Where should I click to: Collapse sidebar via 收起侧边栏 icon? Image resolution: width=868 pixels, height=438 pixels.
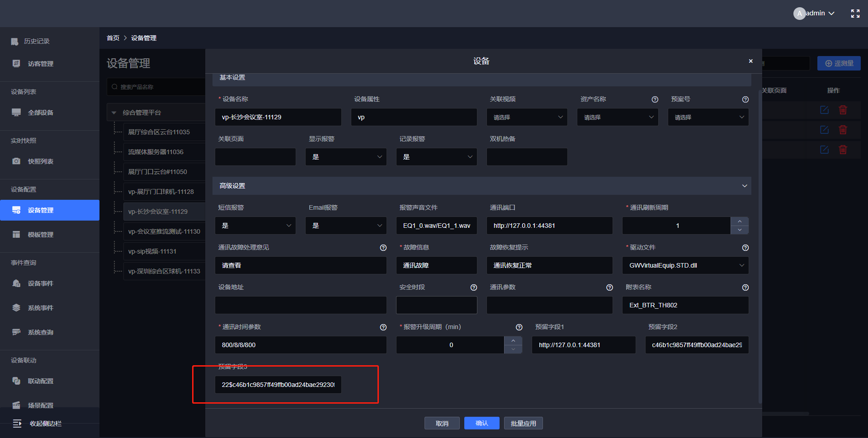[17, 424]
